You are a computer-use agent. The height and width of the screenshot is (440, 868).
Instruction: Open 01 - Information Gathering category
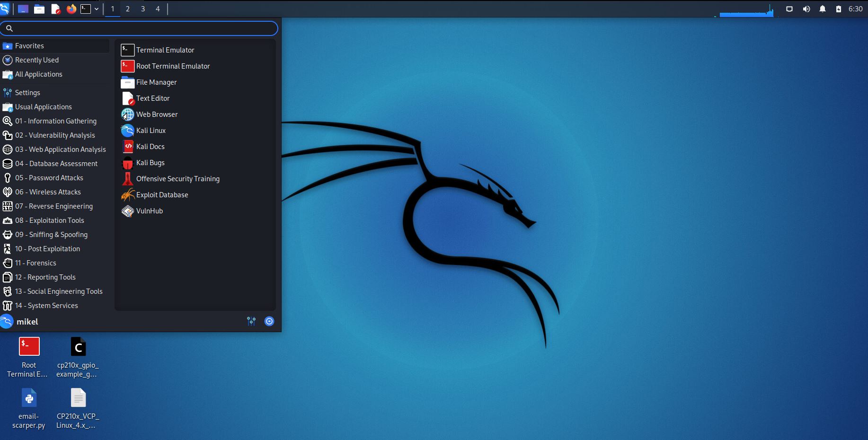click(55, 121)
